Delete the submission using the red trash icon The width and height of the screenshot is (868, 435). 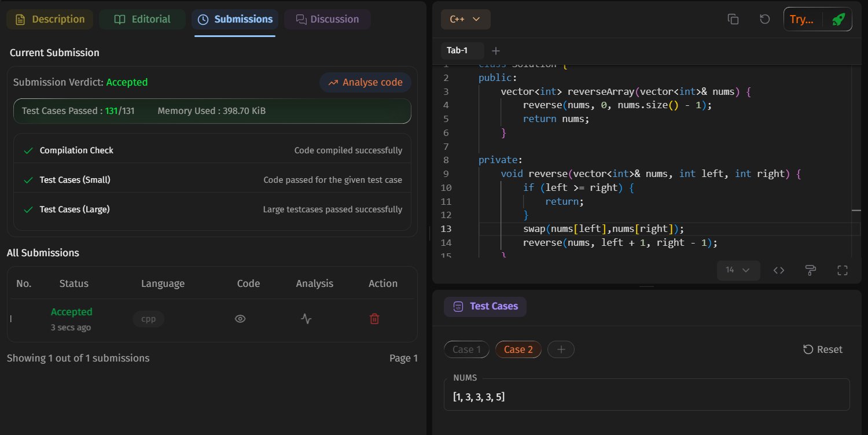[x=374, y=319]
